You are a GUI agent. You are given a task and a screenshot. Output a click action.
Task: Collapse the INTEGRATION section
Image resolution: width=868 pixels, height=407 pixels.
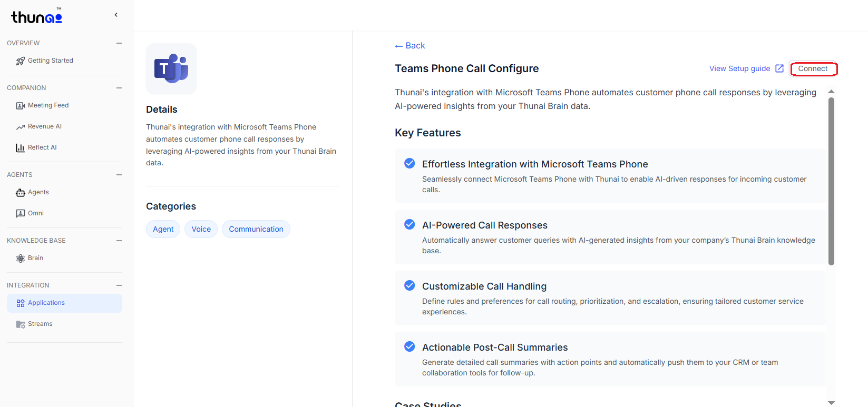[119, 285]
